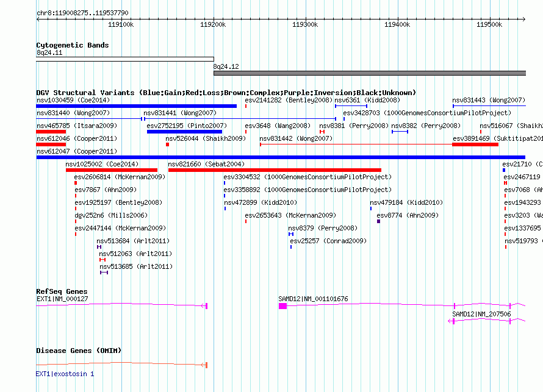This screenshot has height=392, width=543.
Task: Click nsv472899 (Kidd2010) variant label
Action: (261, 202)
